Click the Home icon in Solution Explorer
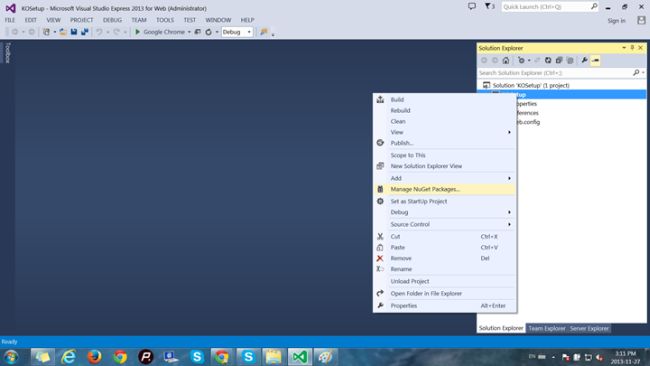 pyautogui.click(x=506, y=61)
